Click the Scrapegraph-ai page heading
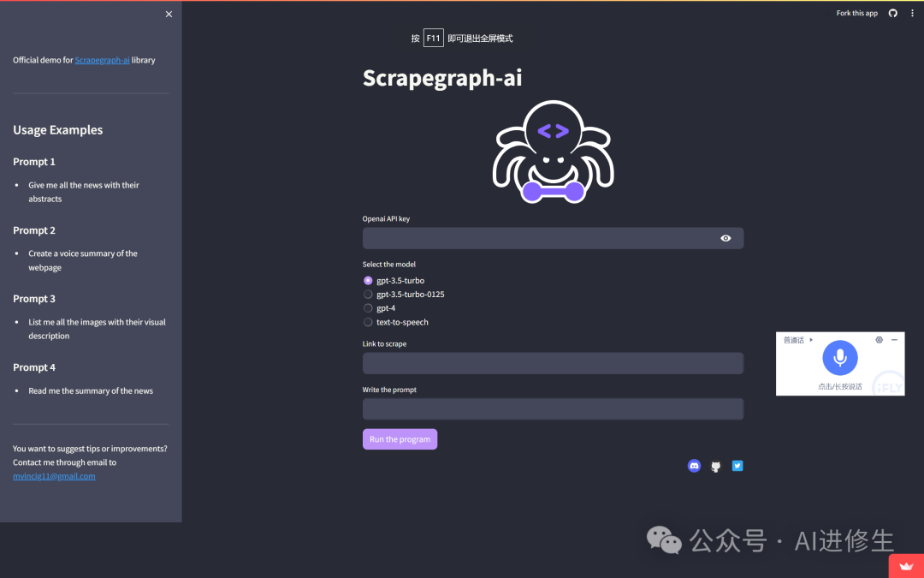Screen dimensions: 924x578 tap(442, 78)
